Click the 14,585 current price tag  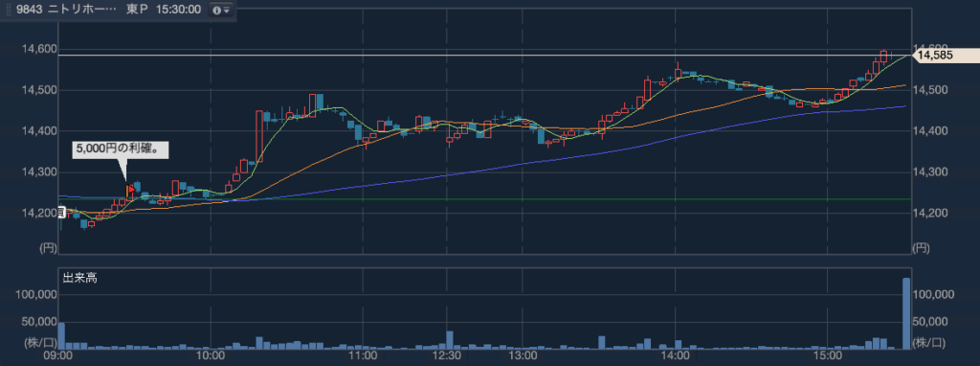pos(947,56)
